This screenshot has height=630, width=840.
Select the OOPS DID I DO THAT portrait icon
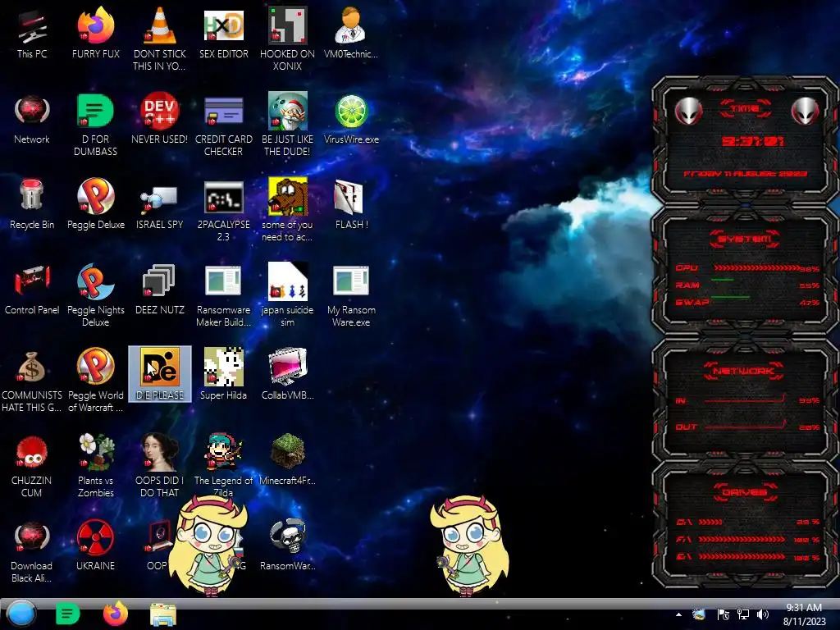coord(160,452)
